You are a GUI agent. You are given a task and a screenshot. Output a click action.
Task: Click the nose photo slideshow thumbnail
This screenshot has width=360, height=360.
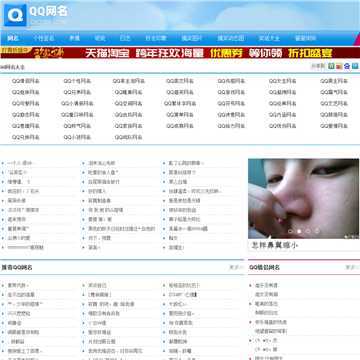[304, 198]
